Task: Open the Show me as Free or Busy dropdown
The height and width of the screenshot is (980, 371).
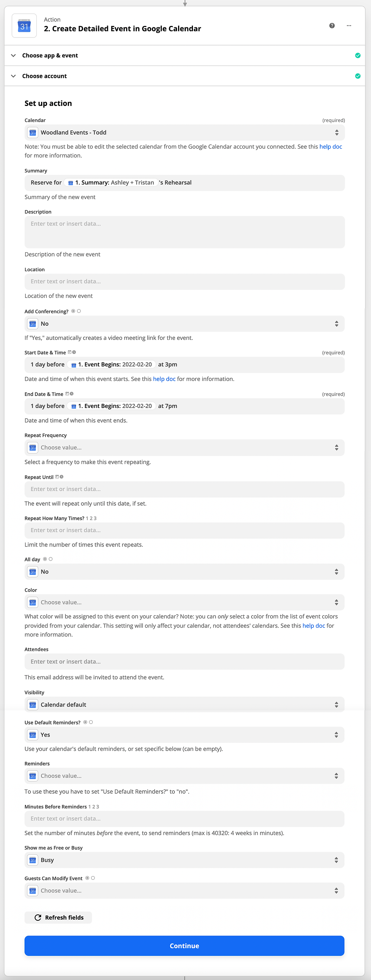Action: pos(185,860)
